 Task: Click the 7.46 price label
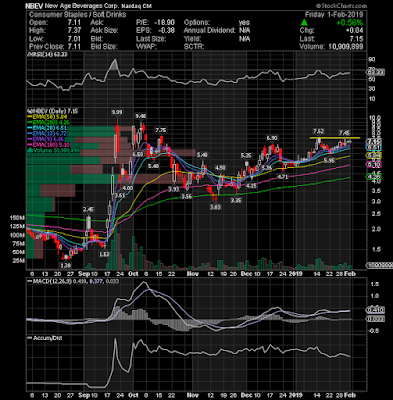click(x=344, y=132)
